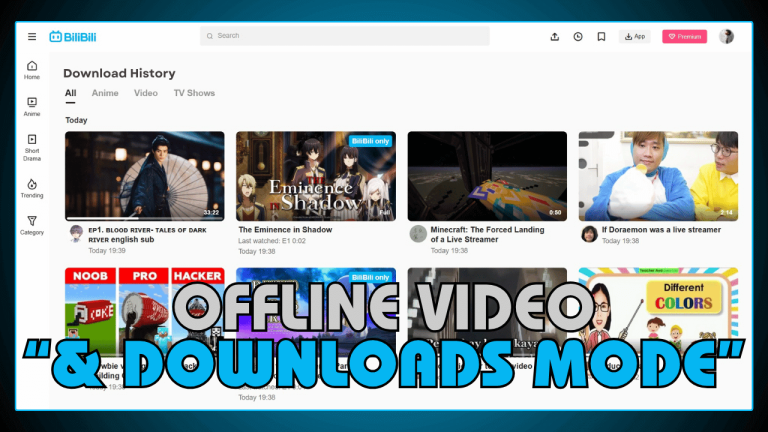Click into the Search field
This screenshot has height=432, width=768.
tap(345, 36)
